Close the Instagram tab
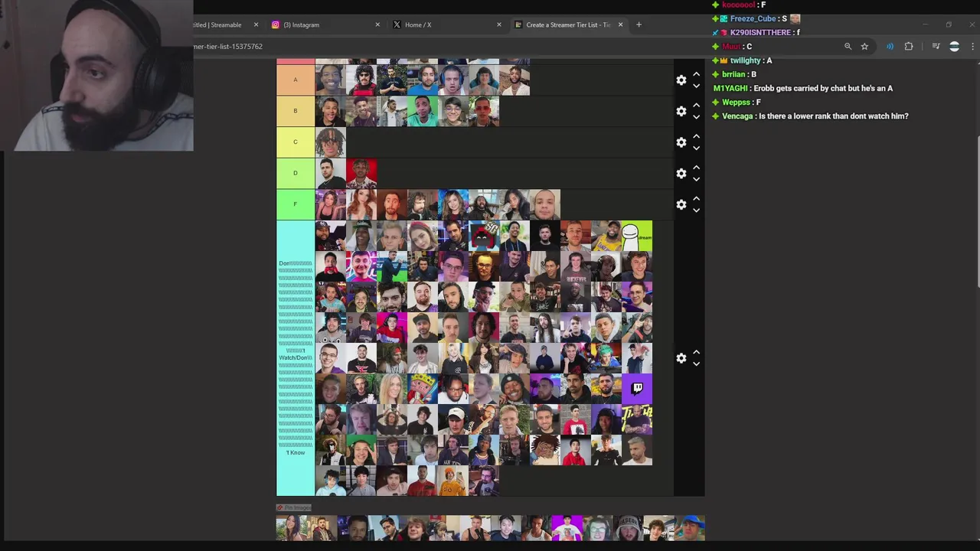980x551 pixels. (377, 24)
